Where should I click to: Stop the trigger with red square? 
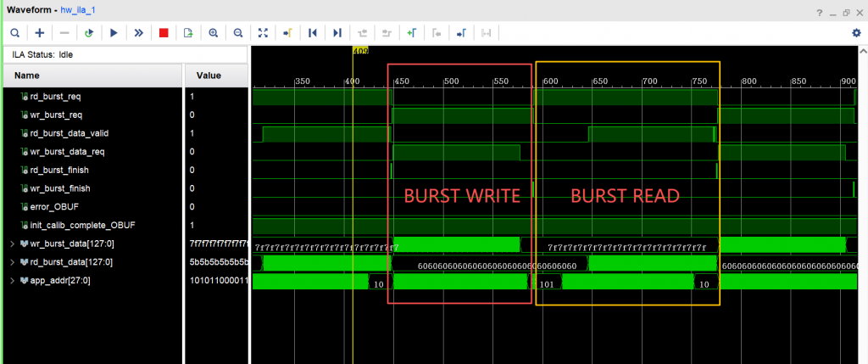[x=164, y=33]
